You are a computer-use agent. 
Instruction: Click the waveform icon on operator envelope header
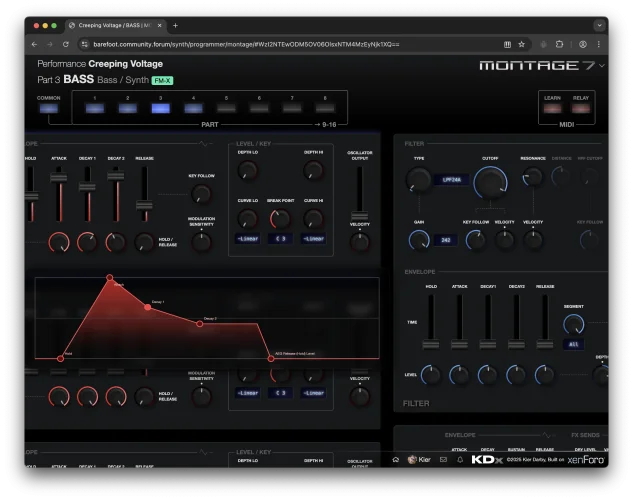[x=203, y=144]
